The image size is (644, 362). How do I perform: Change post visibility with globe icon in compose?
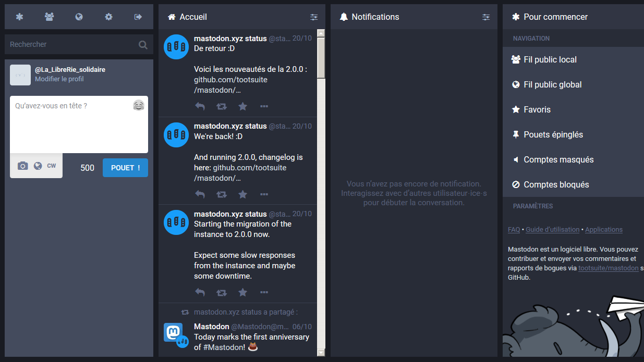pos(38,166)
